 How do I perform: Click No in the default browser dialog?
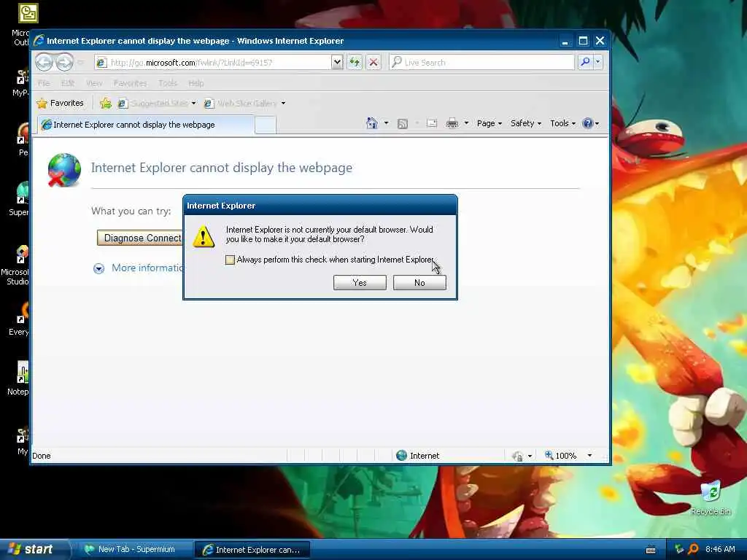[x=419, y=283]
